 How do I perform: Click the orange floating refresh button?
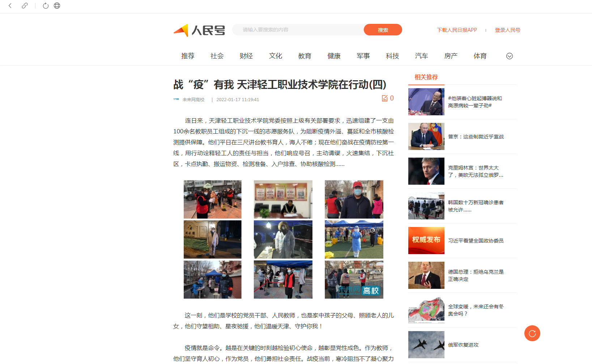click(532, 333)
